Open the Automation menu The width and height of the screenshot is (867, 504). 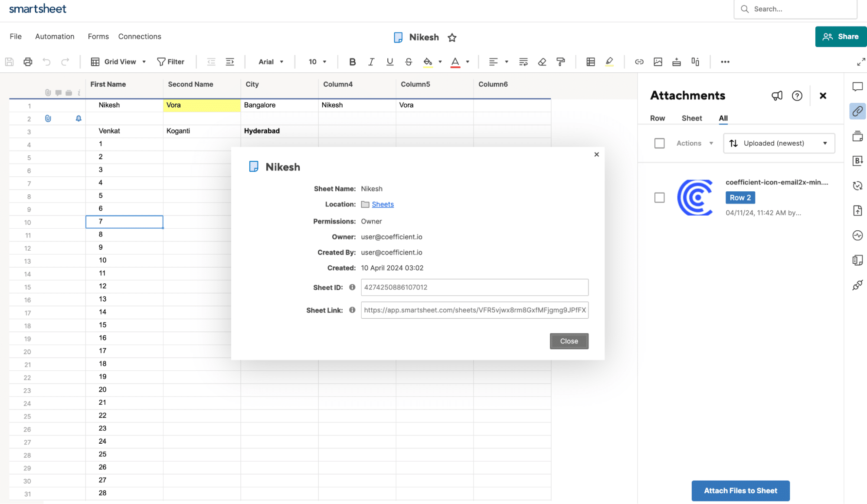55,36
